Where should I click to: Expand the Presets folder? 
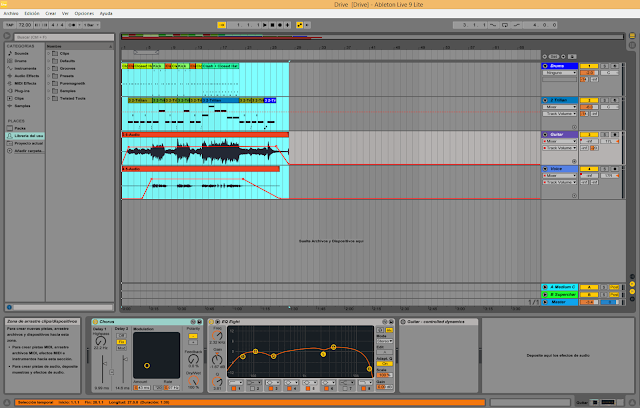(x=49, y=76)
